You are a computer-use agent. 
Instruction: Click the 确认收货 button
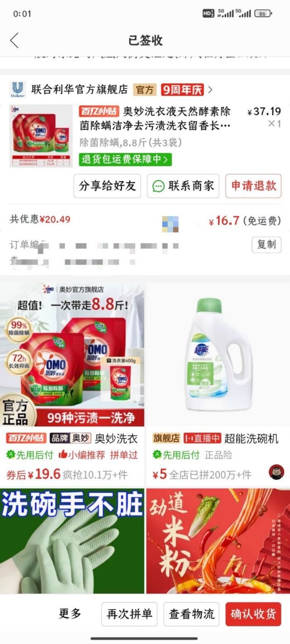(253, 614)
